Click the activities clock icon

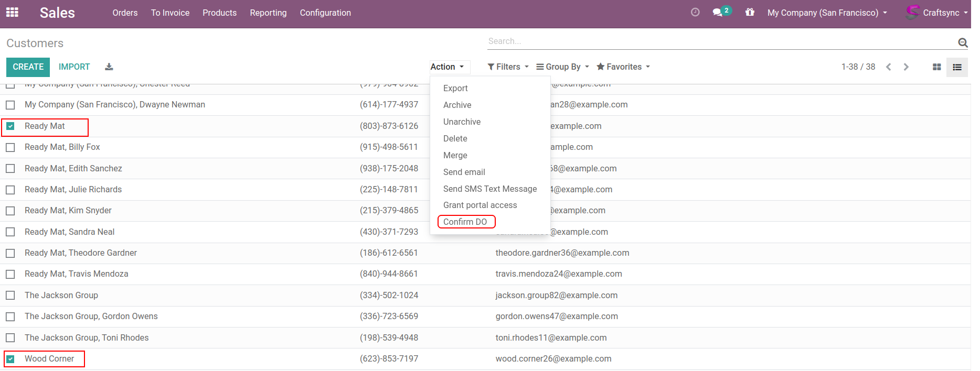coord(695,12)
